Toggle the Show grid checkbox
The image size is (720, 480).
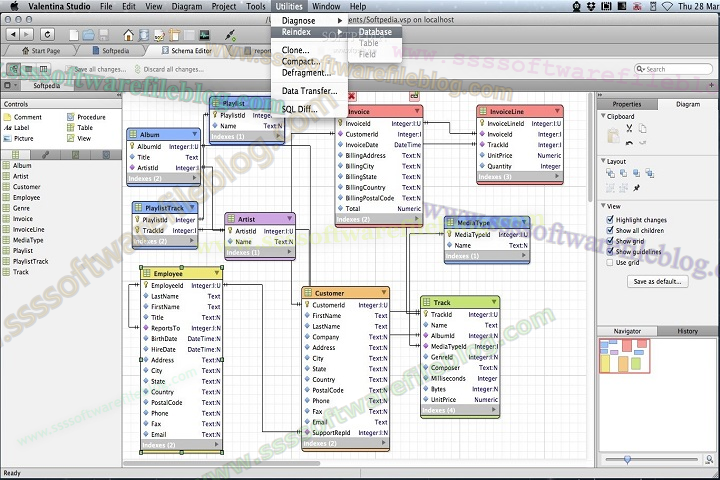[x=610, y=241]
